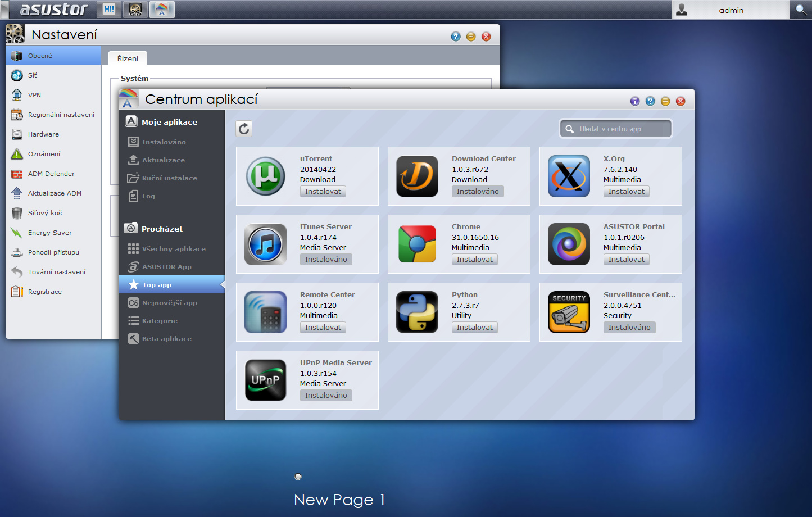Image resolution: width=812 pixels, height=517 pixels.
Task: Click the settings gears taskbar icon
Action: tap(135, 9)
